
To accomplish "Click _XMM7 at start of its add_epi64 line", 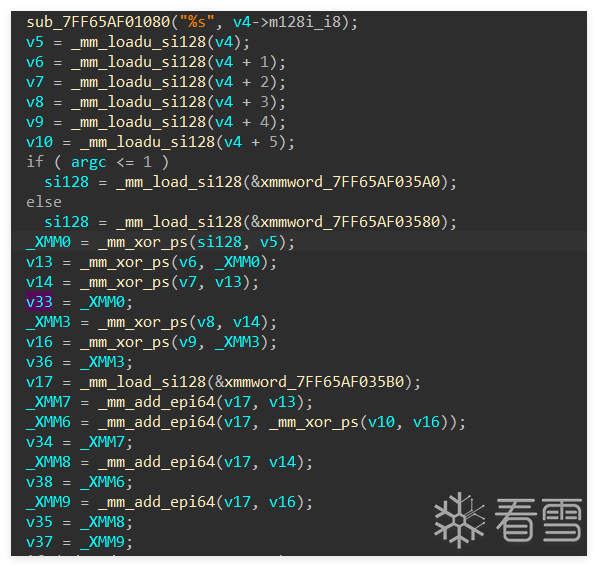I will click(48, 402).
